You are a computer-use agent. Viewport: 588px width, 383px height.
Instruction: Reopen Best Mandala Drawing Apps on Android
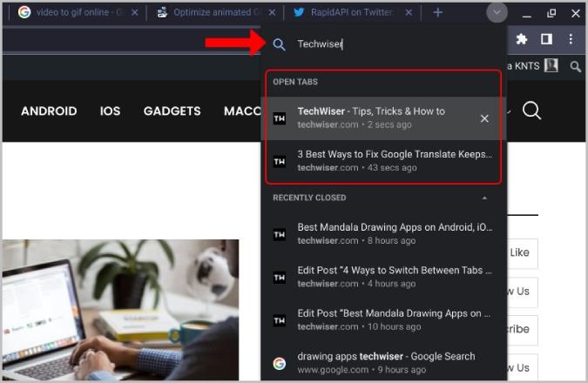click(383, 234)
